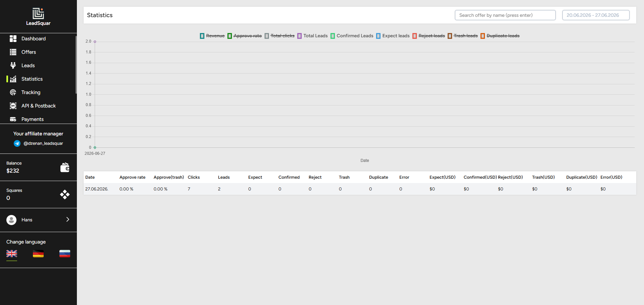Click the Statistics chart icon
The image size is (644, 305).
(13, 79)
